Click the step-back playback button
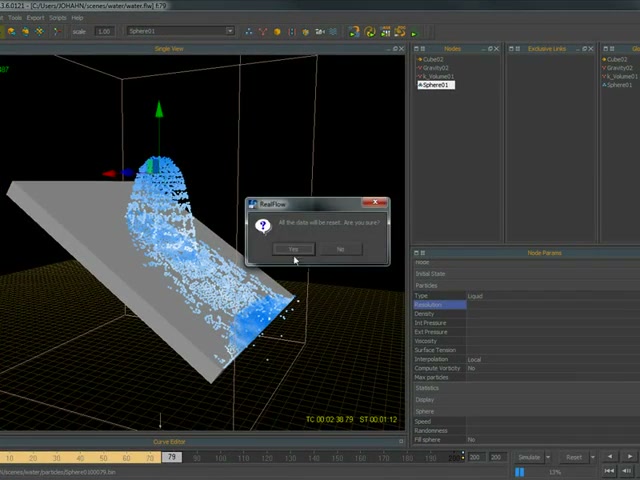Image resolution: width=640 pixels, height=480 pixels. (627, 471)
